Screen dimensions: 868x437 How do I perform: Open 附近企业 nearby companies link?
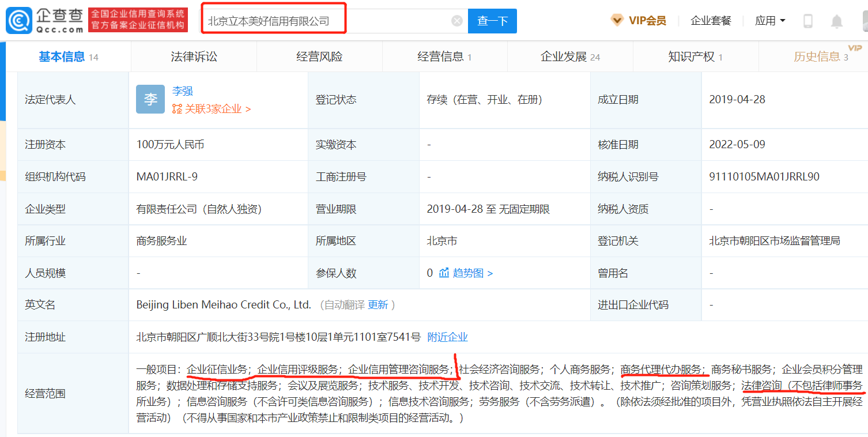coord(447,337)
